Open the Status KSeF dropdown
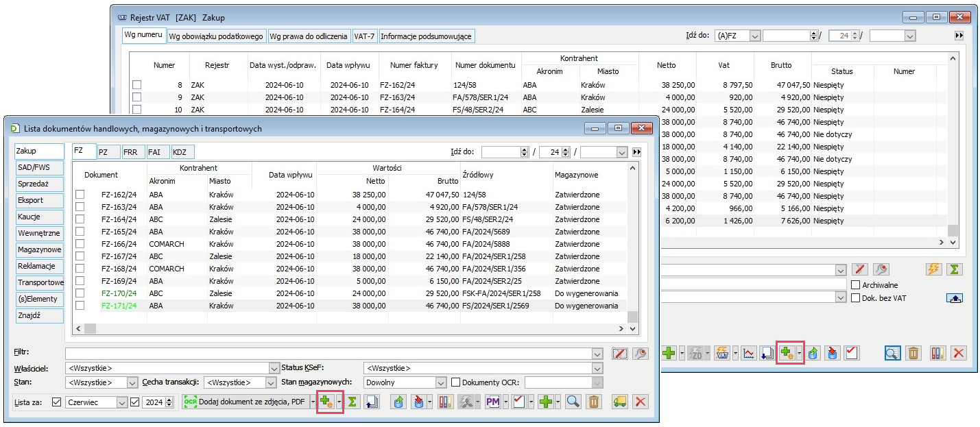 coord(597,368)
